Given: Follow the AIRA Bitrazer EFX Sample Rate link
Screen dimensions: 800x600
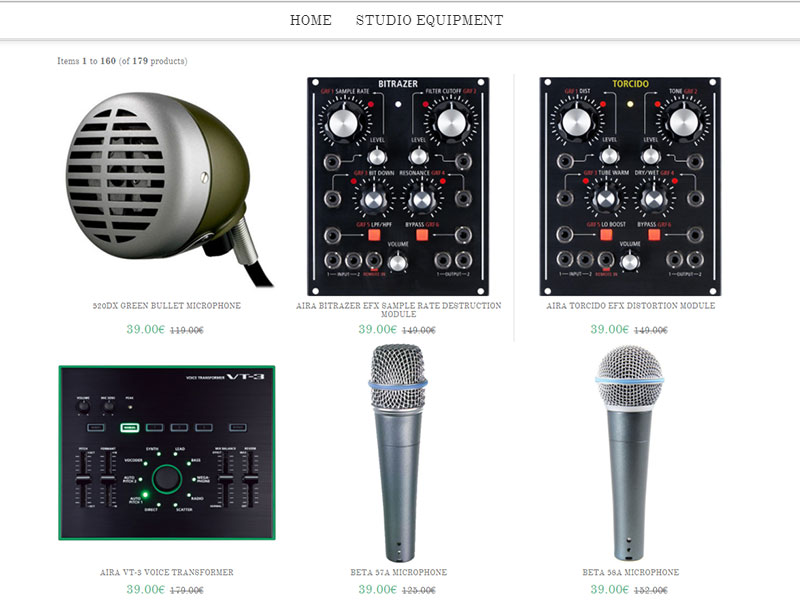Looking at the screenshot, I should point(398,310).
